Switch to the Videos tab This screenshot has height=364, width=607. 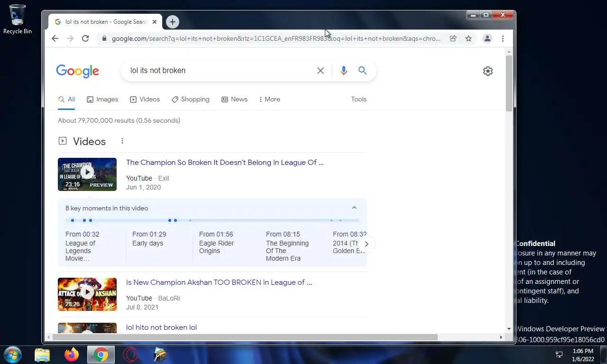pyautogui.click(x=145, y=100)
